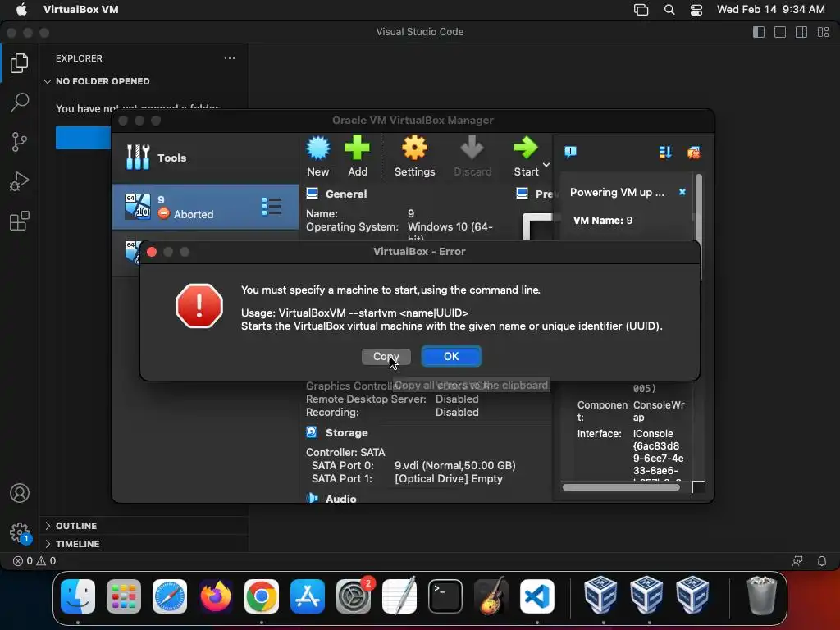Open GarageBand from the dock

491,596
